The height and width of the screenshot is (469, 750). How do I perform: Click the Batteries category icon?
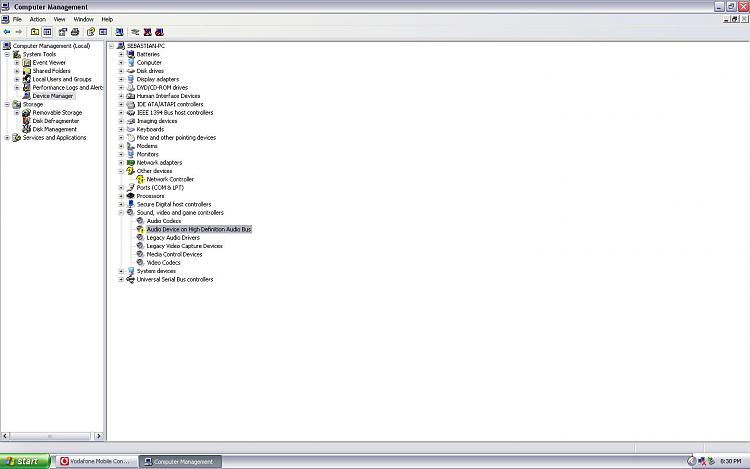coord(131,54)
